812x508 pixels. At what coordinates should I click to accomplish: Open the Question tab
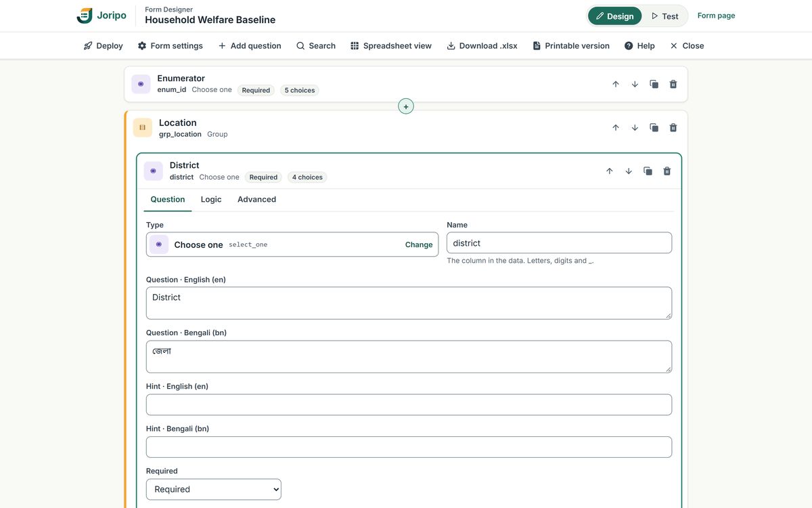168,200
